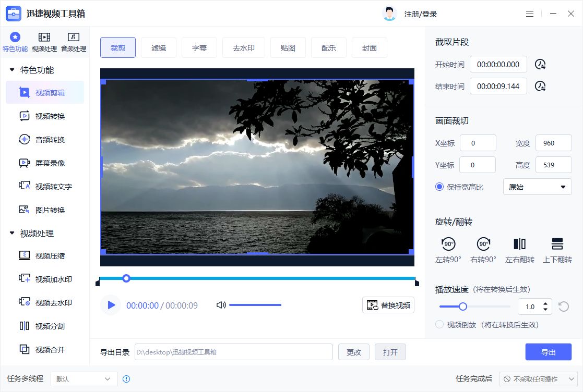This screenshot has height=392, width=583.
Task: Click the 开始时间 input field
Action: coord(498,64)
